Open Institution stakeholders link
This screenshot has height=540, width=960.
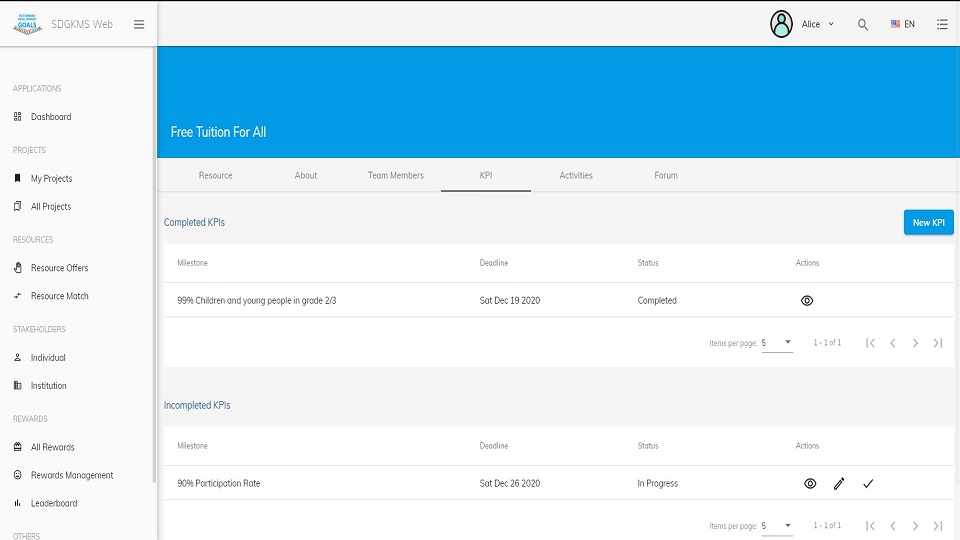(x=48, y=386)
